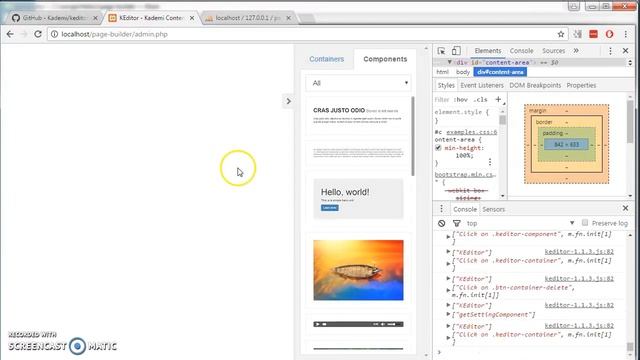The height and width of the screenshot is (360, 640).
Task: Click the address bar URL
Action: tap(114, 34)
